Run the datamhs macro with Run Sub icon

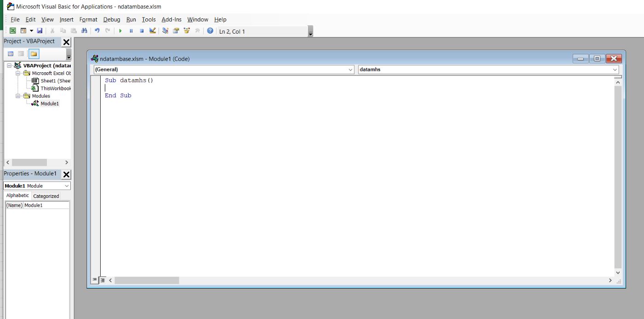coord(120,31)
